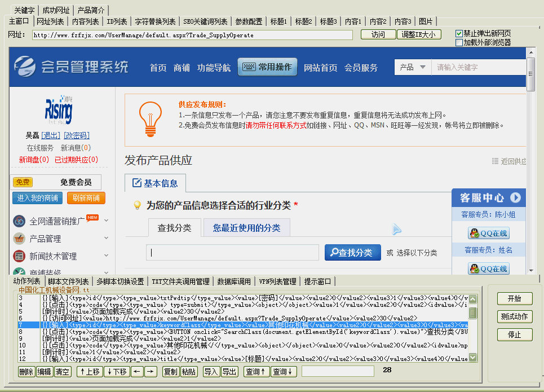
Task: Click the 进入我的商铺 button
Action: (37, 198)
